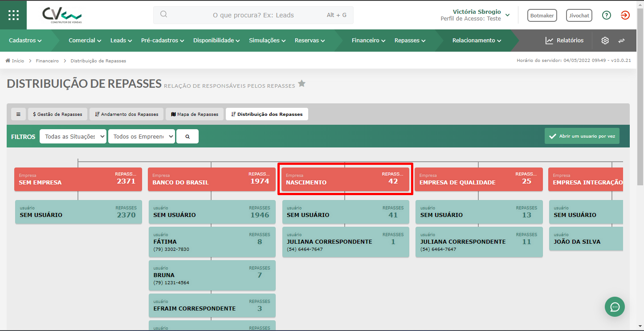Click the search magnifier icon in the top bar

click(x=163, y=14)
